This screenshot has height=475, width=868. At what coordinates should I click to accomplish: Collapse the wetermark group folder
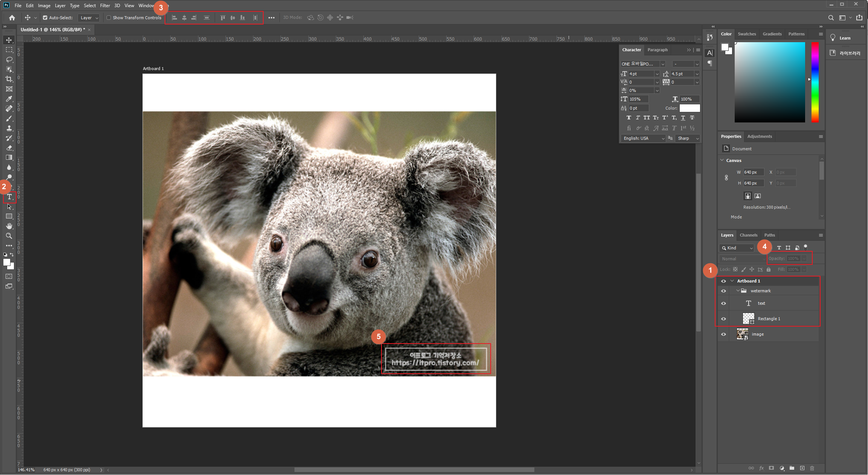[738, 291]
